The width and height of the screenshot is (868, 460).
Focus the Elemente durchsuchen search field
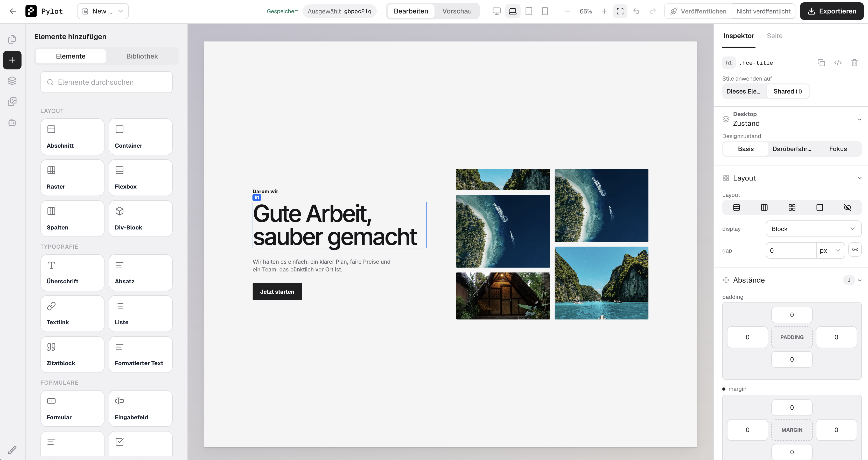(x=107, y=82)
